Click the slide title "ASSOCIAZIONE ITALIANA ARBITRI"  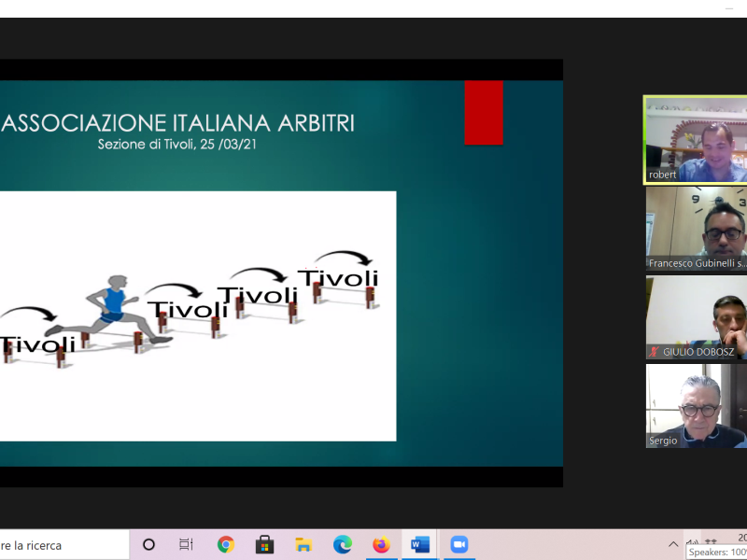click(x=177, y=123)
